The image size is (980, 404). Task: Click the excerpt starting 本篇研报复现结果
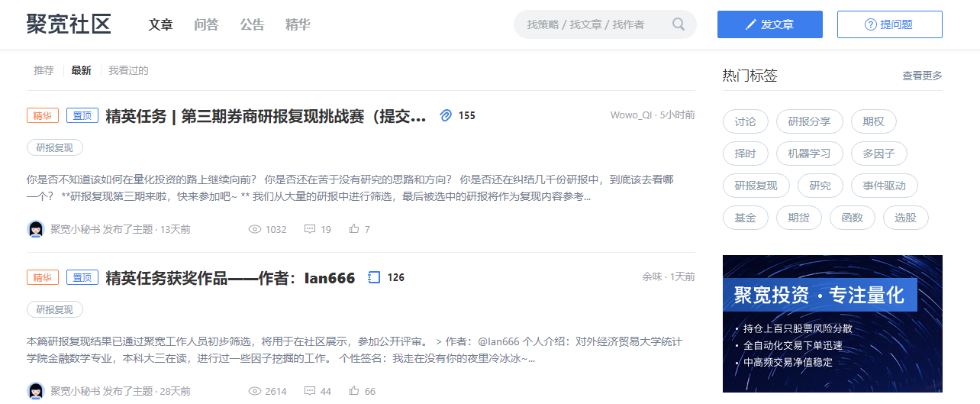(355, 349)
